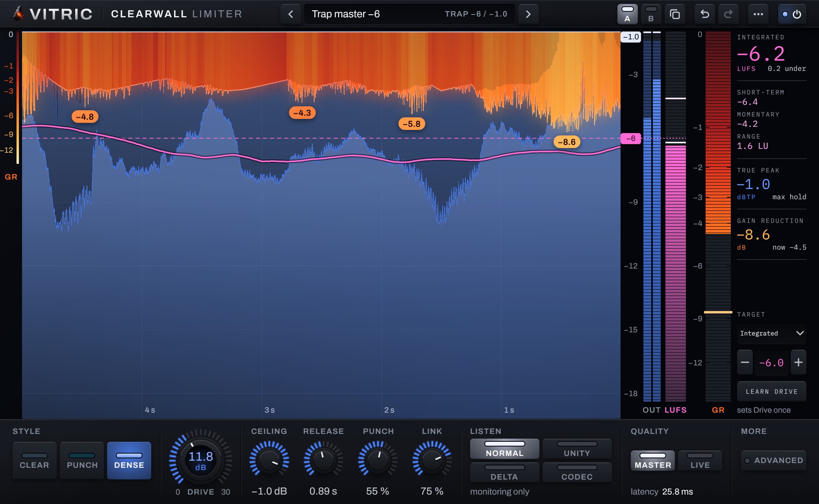Click the –8.6 gain reduction marker in graph
This screenshot has height=504, width=819.
(x=567, y=142)
